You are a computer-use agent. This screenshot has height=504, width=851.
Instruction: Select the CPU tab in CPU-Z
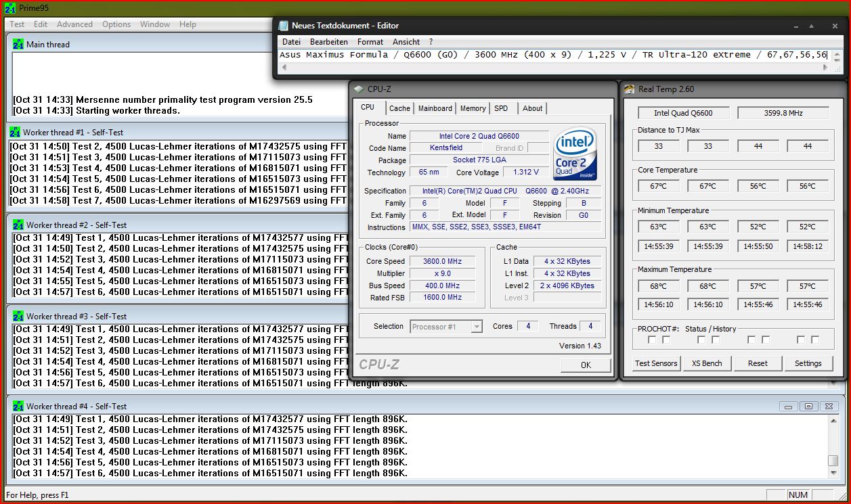pos(368,108)
